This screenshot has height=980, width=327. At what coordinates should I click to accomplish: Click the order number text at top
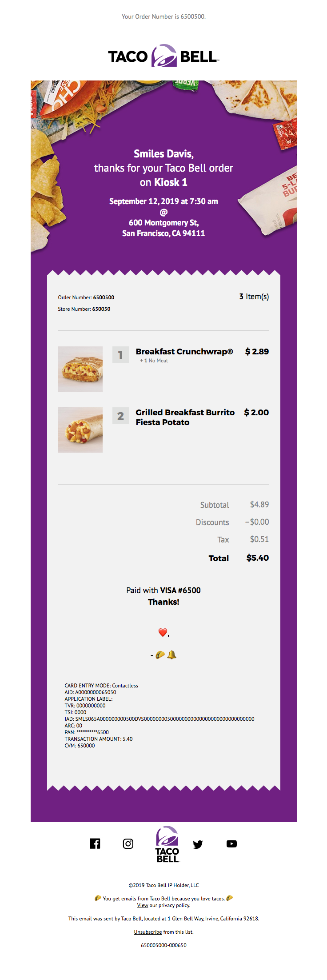click(163, 16)
